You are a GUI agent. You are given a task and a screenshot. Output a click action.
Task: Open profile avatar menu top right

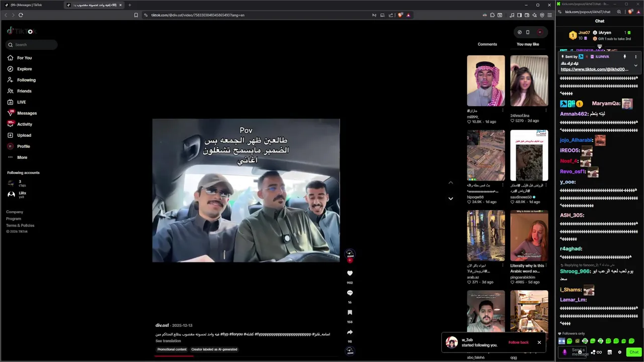tap(540, 32)
